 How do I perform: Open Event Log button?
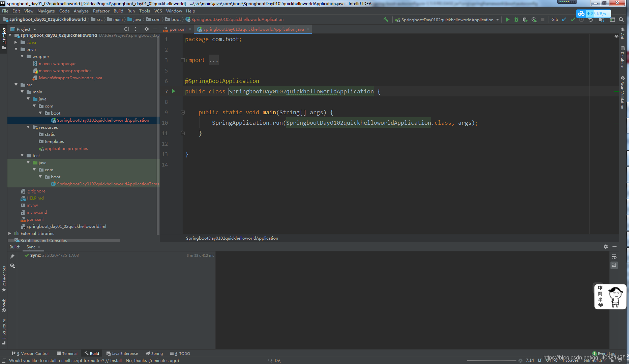(x=604, y=354)
